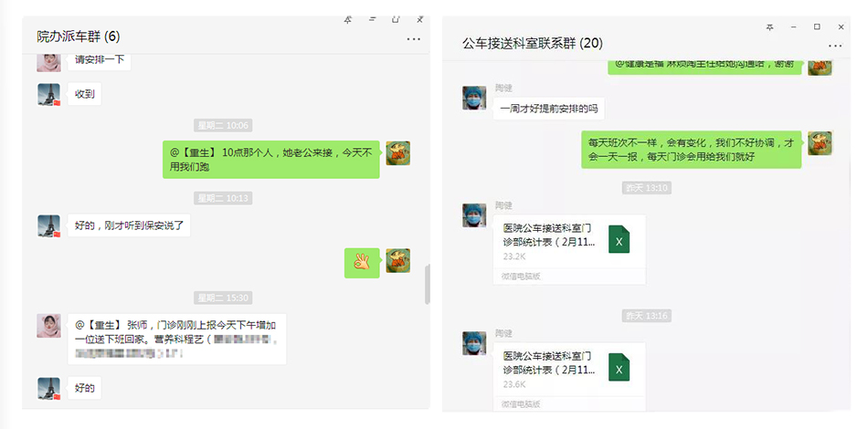Minimize the 公车接送科室联系群 window
Screen dimensions: 868x429
pyautogui.click(x=793, y=27)
